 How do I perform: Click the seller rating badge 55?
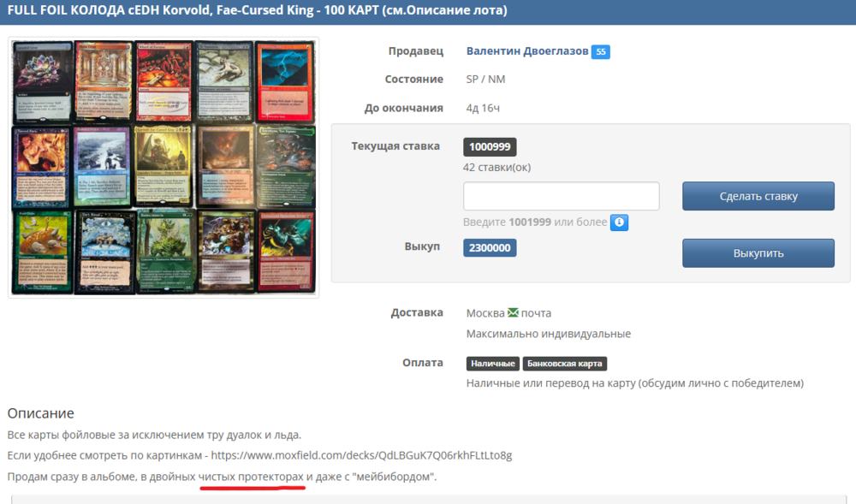(x=600, y=52)
